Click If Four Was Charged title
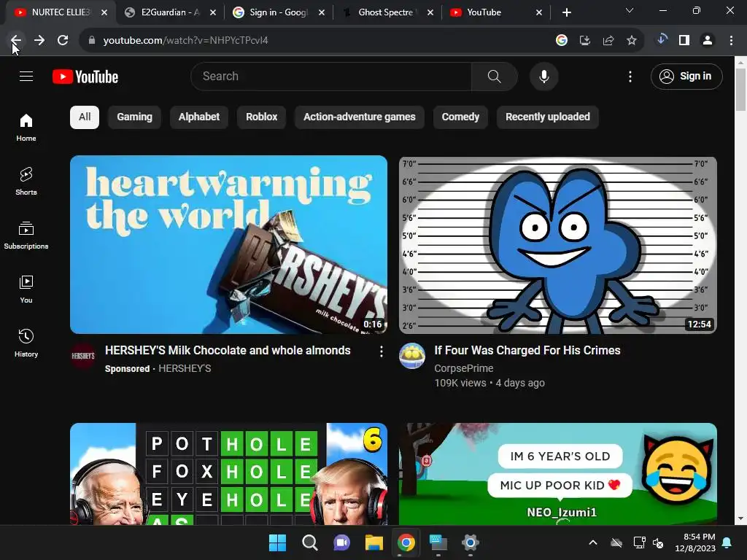Image resolution: width=747 pixels, height=560 pixels. [x=527, y=351]
